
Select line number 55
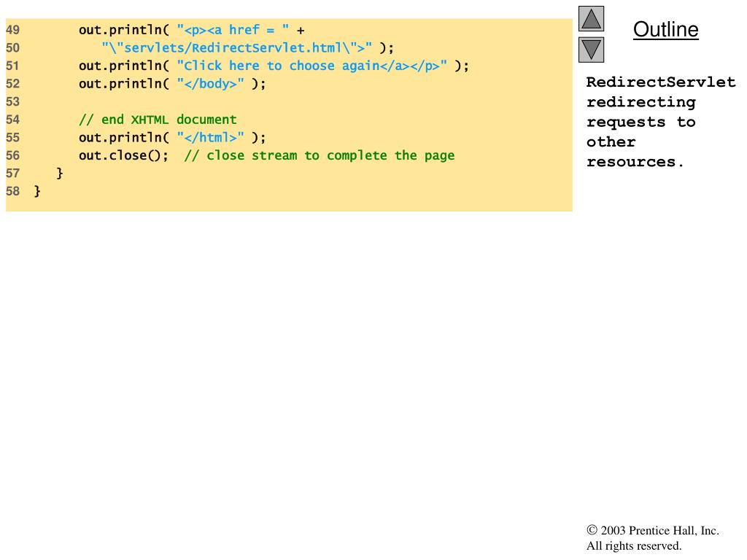pos(13,138)
